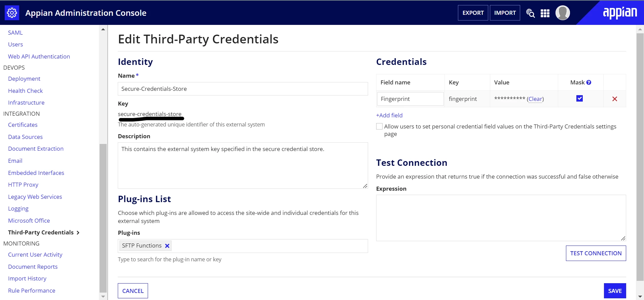Image resolution: width=644 pixels, height=300 pixels.
Task: Go to Email settings
Action: tap(15, 161)
